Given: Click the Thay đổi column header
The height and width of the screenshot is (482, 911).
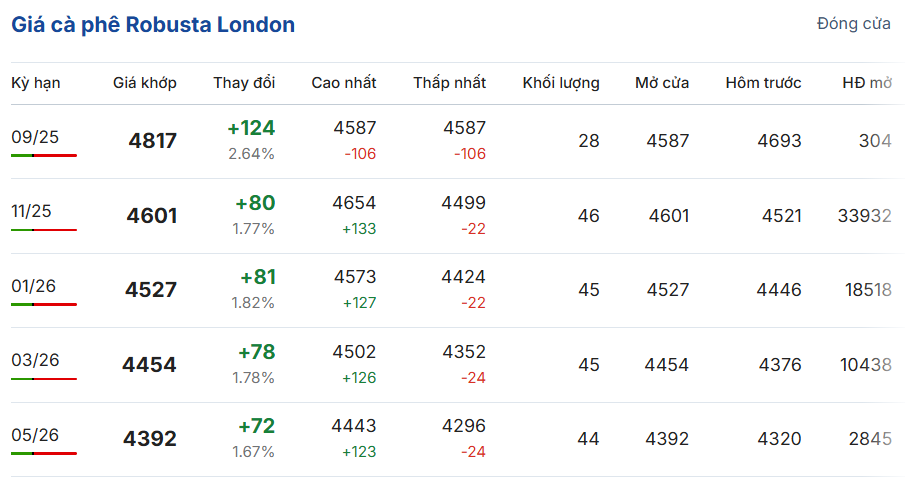Looking at the screenshot, I should click(244, 83).
